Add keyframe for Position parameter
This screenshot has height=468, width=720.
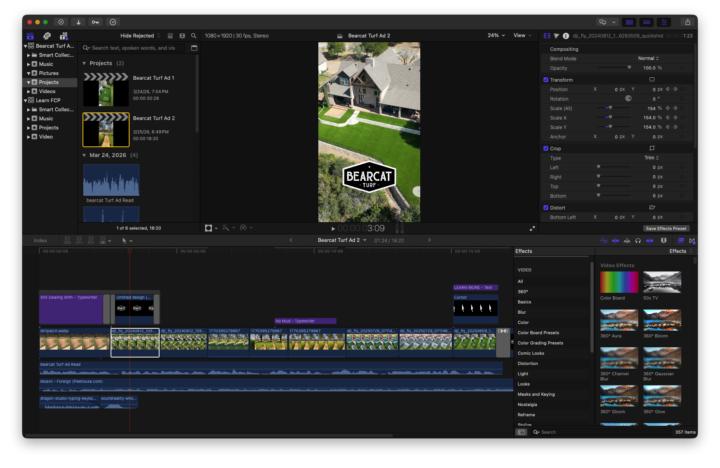pos(675,89)
